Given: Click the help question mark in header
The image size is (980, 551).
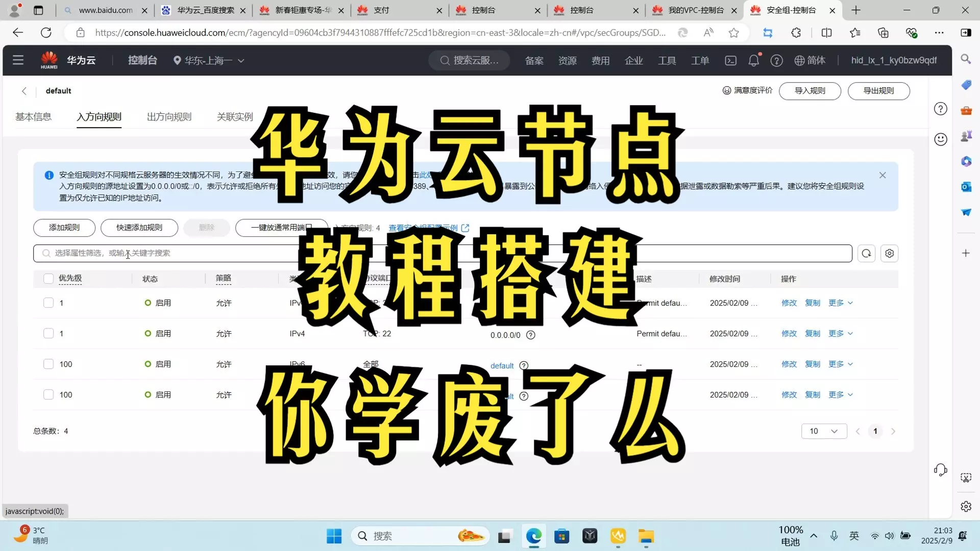Looking at the screenshot, I should [x=776, y=61].
